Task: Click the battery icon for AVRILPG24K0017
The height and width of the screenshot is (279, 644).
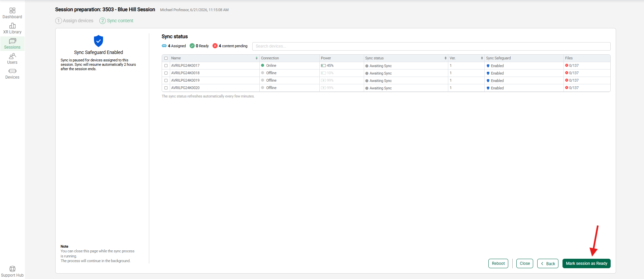Action: point(323,66)
